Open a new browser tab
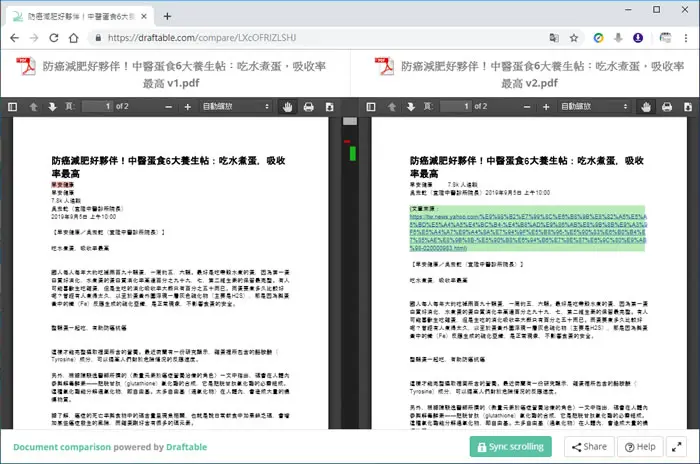 pyautogui.click(x=167, y=17)
